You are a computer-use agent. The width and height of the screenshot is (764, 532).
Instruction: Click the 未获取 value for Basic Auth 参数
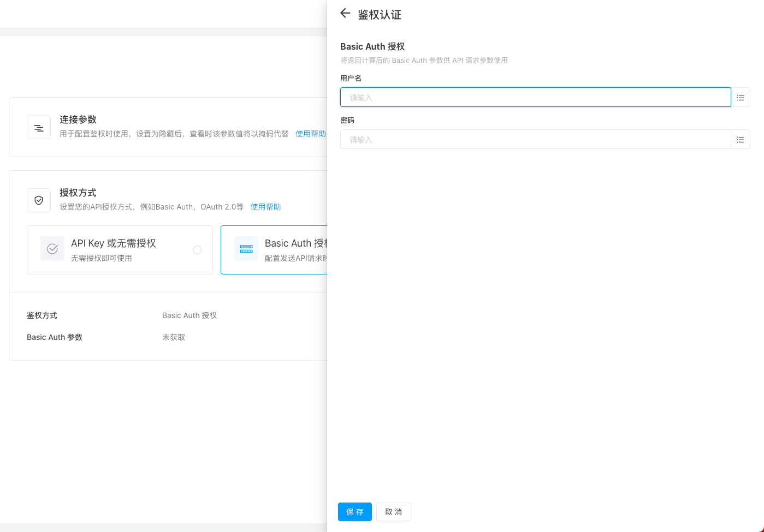[174, 337]
